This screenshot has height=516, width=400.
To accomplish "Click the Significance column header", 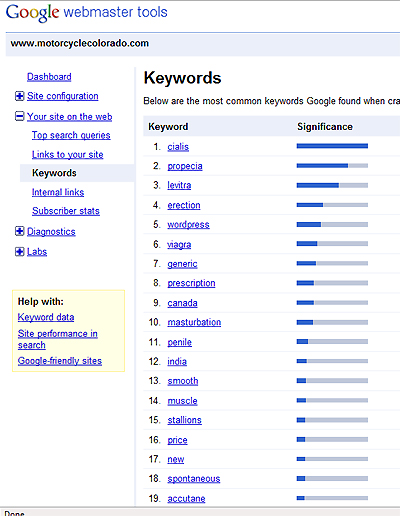I will (325, 127).
